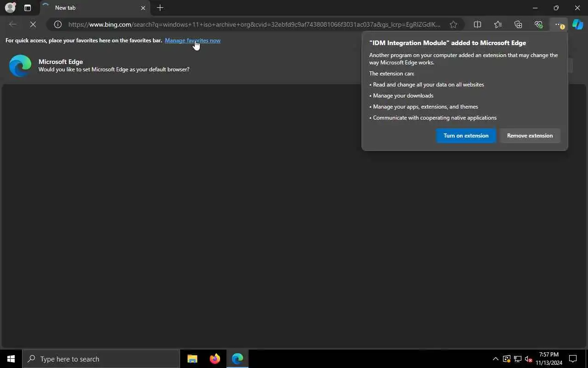The image size is (588, 368).
Task: Click "IDM Integration Module" popup title
Action: coord(447,43)
